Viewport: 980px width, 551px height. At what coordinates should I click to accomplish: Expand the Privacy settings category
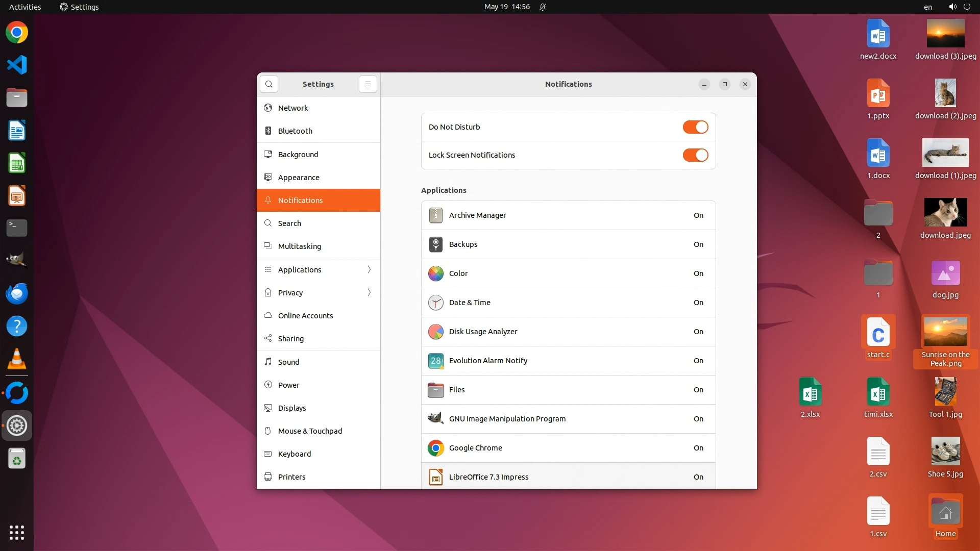click(x=318, y=293)
